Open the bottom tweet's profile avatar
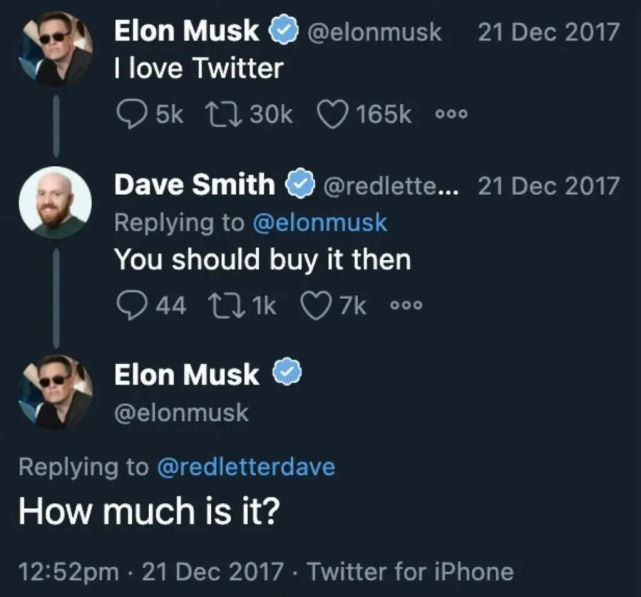 56,392
